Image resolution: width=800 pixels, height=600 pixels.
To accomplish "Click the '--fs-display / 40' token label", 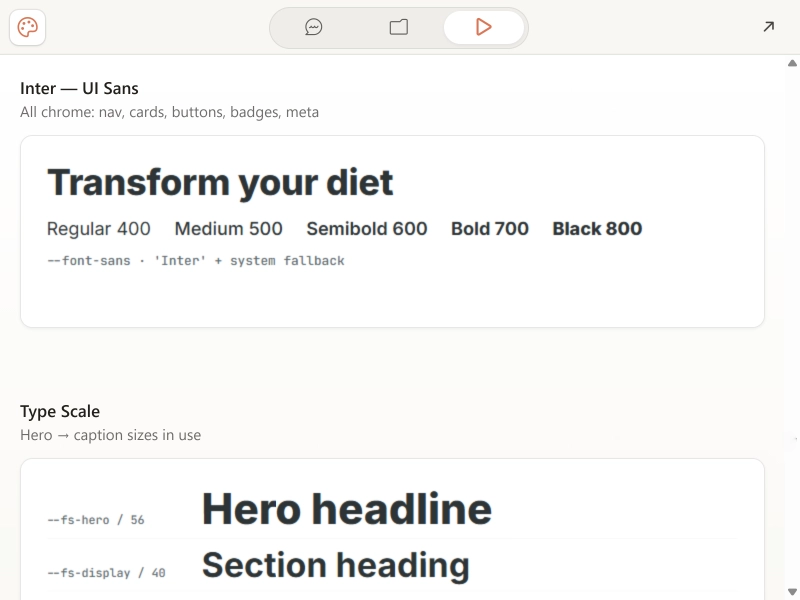I will pyautogui.click(x=106, y=573).
